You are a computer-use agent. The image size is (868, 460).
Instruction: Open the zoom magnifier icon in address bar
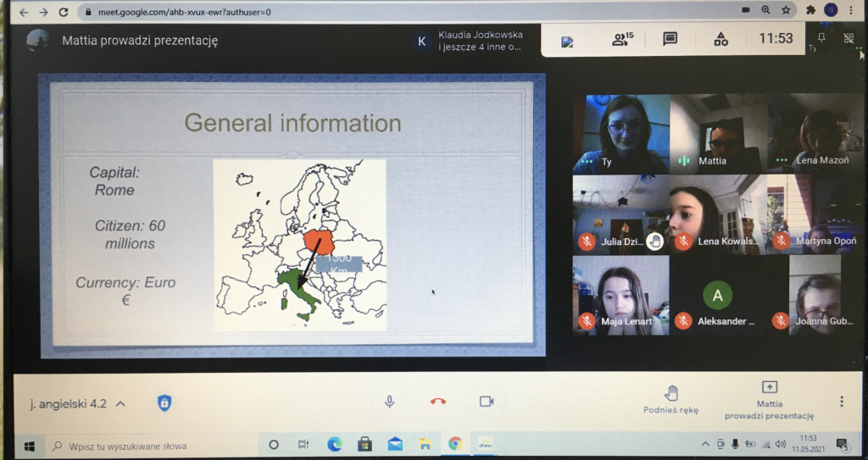pos(765,10)
